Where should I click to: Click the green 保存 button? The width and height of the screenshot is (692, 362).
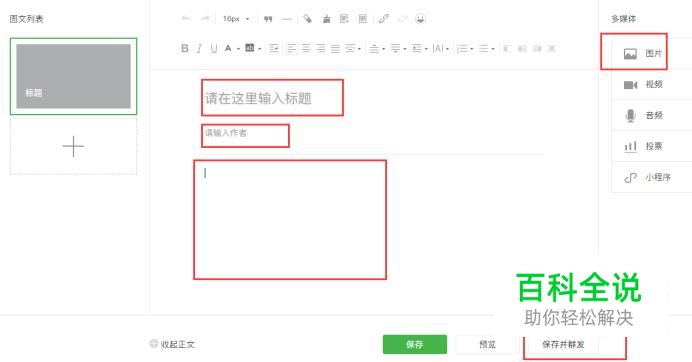[414, 344]
